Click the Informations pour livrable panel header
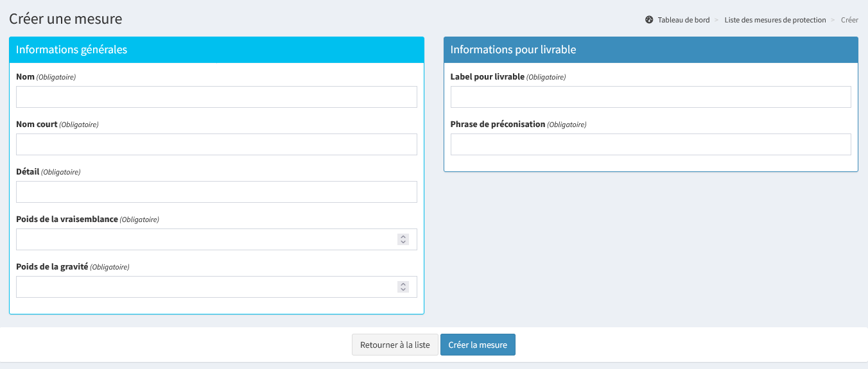868x369 pixels. coord(650,49)
